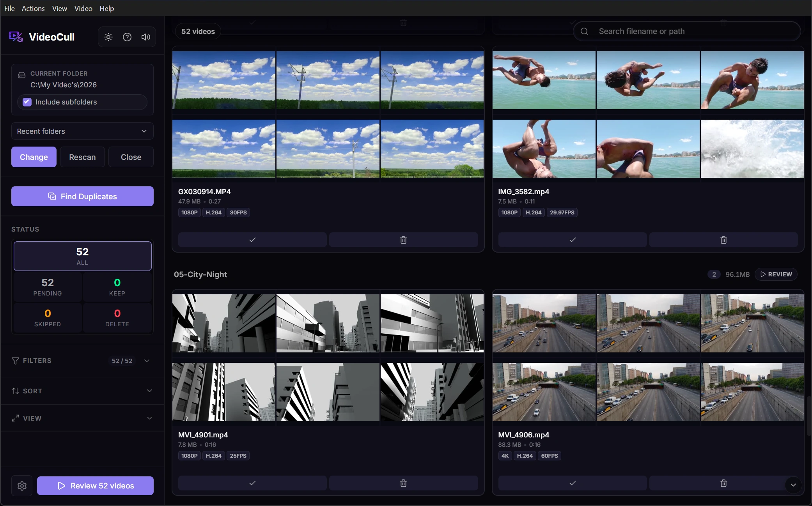Click REVIEW for 05-City-Night group
Viewport: 812px width, 506px height.
point(776,274)
